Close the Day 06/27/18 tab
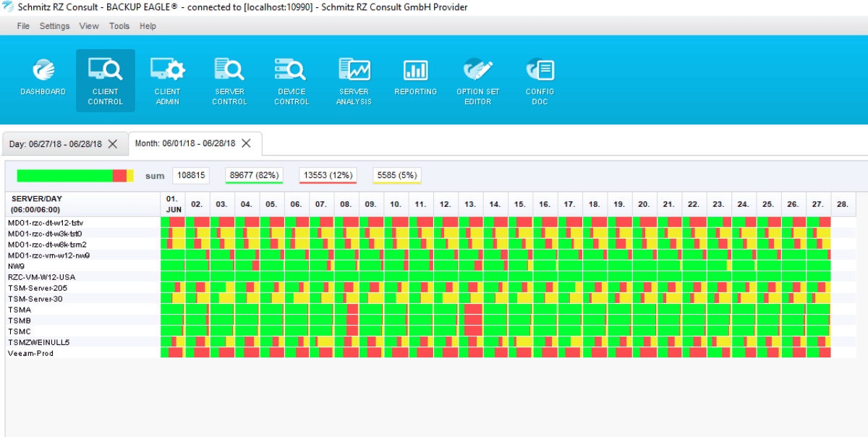This screenshot has height=437, width=868. pos(112,144)
